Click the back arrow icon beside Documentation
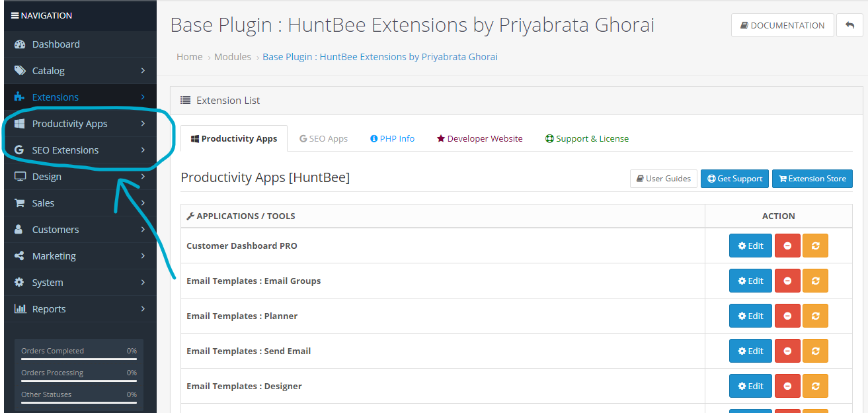This screenshot has width=868, height=413. click(x=849, y=25)
